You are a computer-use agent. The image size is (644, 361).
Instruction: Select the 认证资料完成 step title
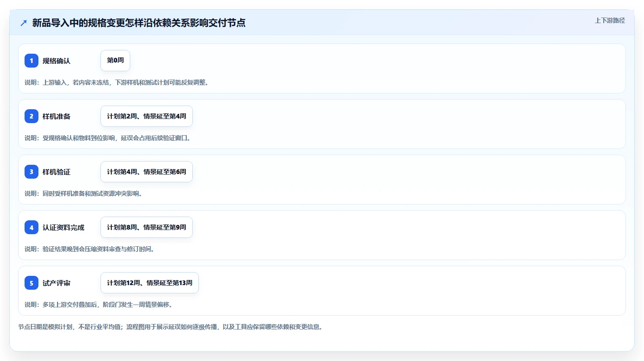coord(63,227)
